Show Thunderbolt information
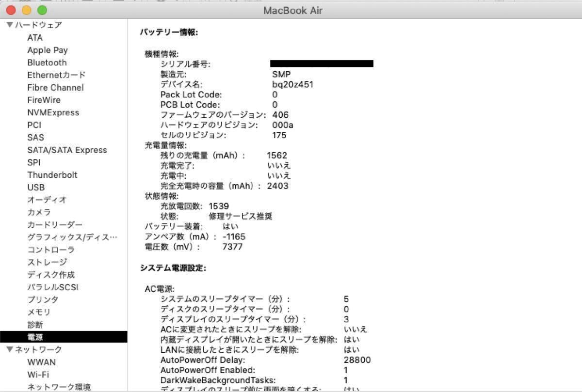Viewport: 582px width, 392px height. coord(52,175)
